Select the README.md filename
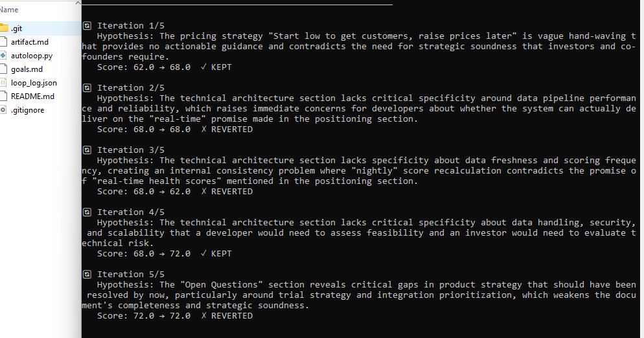The image size is (644, 338). (x=32, y=96)
